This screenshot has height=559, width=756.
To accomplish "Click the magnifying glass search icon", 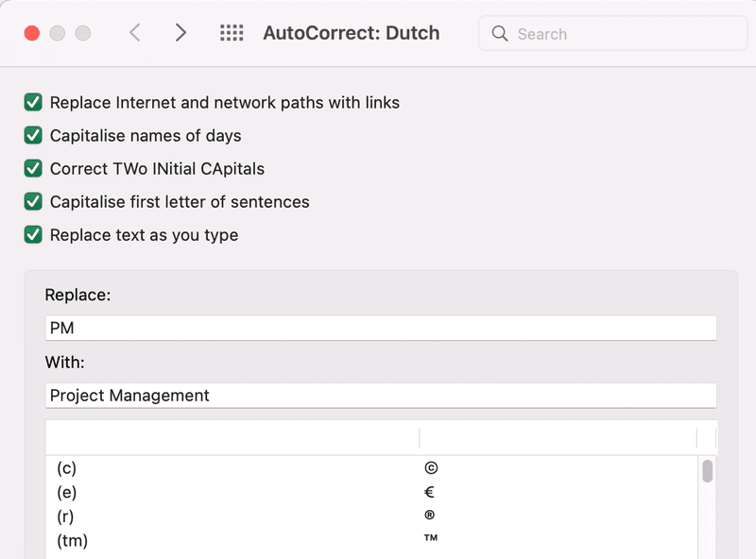I will [x=500, y=33].
